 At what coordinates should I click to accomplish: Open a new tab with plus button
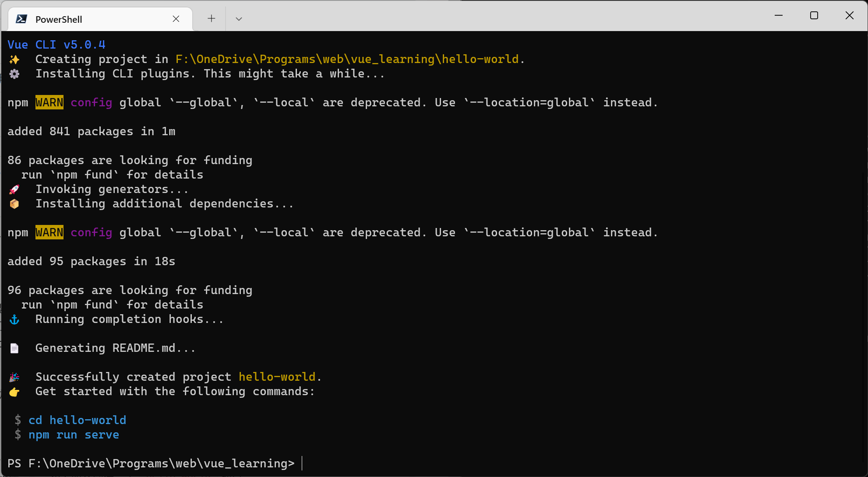pyautogui.click(x=212, y=18)
